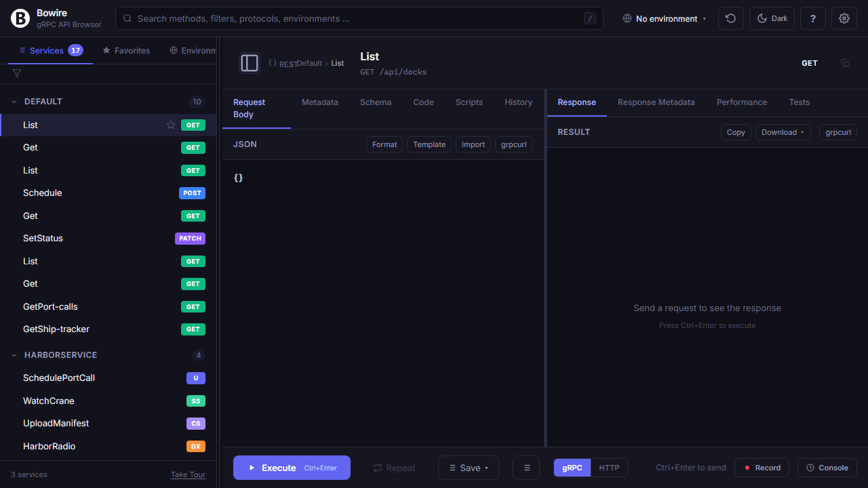Open the Schema tab
The width and height of the screenshot is (868, 488).
coord(376,102)
